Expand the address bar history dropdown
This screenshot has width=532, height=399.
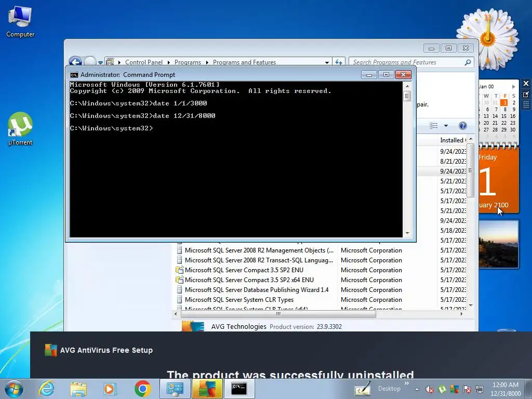point(327,62)
